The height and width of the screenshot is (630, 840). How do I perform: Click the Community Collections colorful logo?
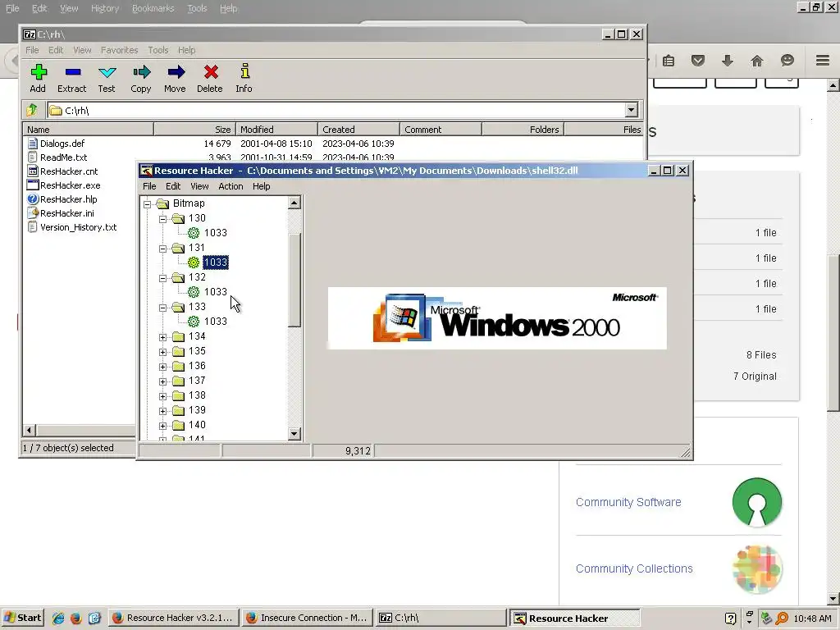pos(757,569)
